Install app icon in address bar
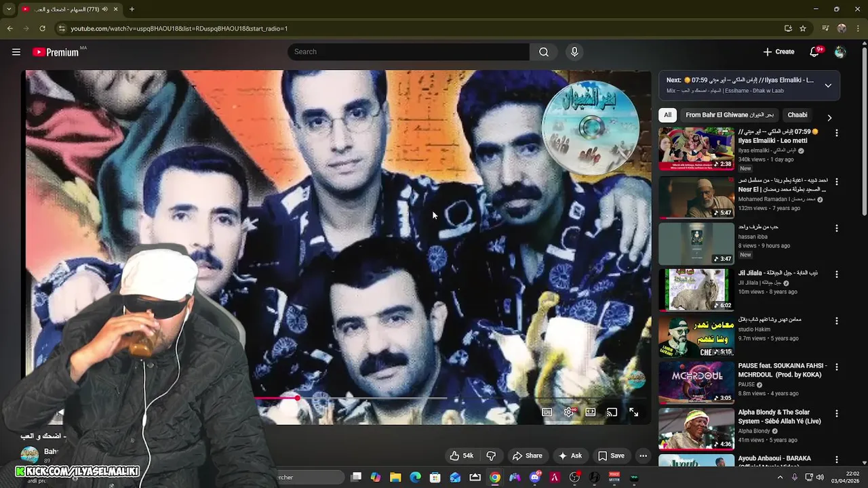The image size is (868, 488). pos(788,28)
